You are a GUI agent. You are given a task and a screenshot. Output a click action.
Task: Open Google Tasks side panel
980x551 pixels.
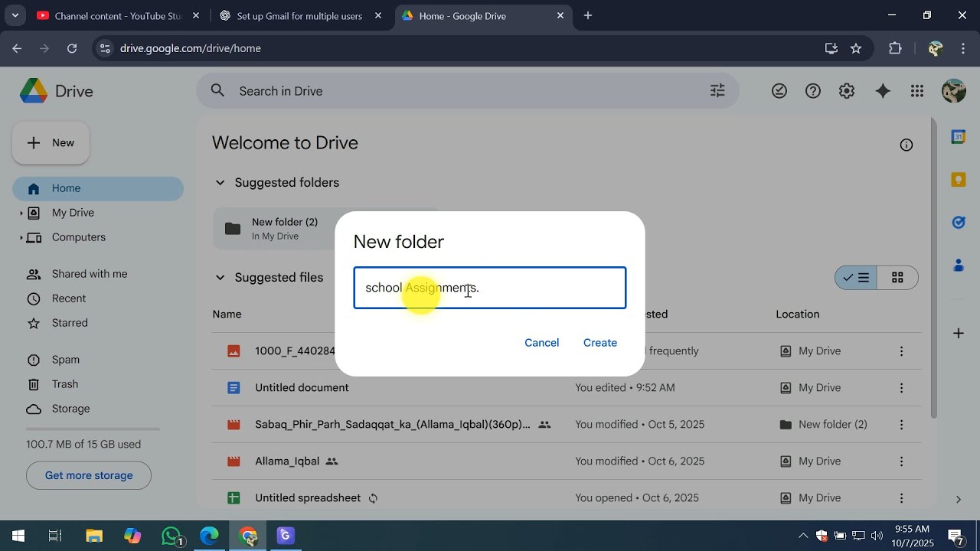pyautogui.click(x=959, y=223)
